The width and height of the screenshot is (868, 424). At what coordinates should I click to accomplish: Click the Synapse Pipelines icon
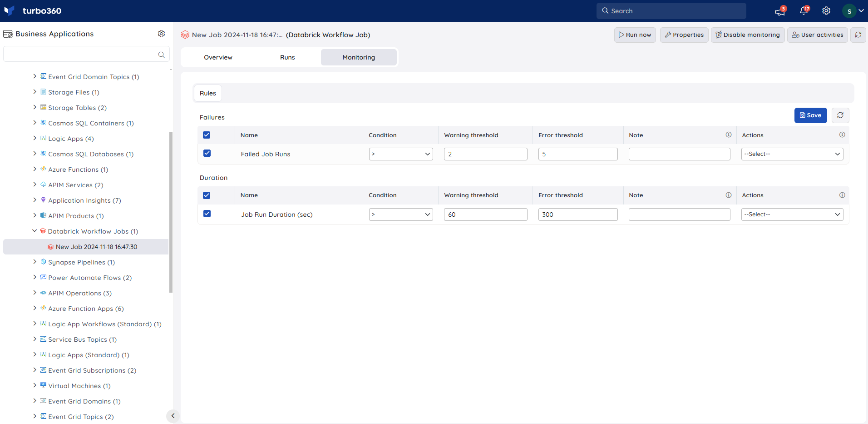pos(43,262)
